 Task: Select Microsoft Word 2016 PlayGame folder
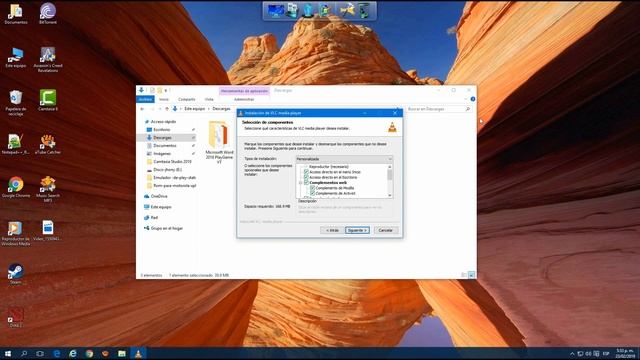(219, 142)
